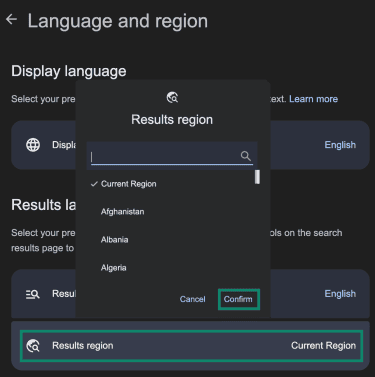Screen dimensions: 375x377
Task: Open the Learn more link
Action: pos(313,99)
